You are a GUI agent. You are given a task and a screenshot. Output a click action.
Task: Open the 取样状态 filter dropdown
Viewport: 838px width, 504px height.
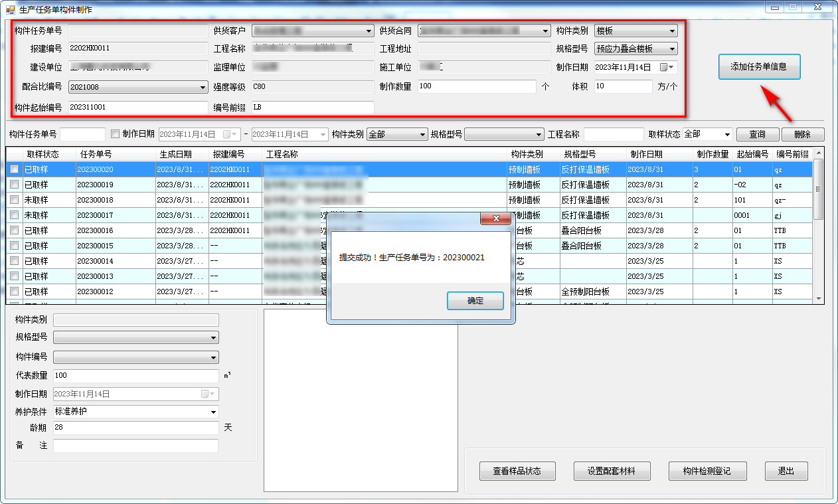click(727, 134)
